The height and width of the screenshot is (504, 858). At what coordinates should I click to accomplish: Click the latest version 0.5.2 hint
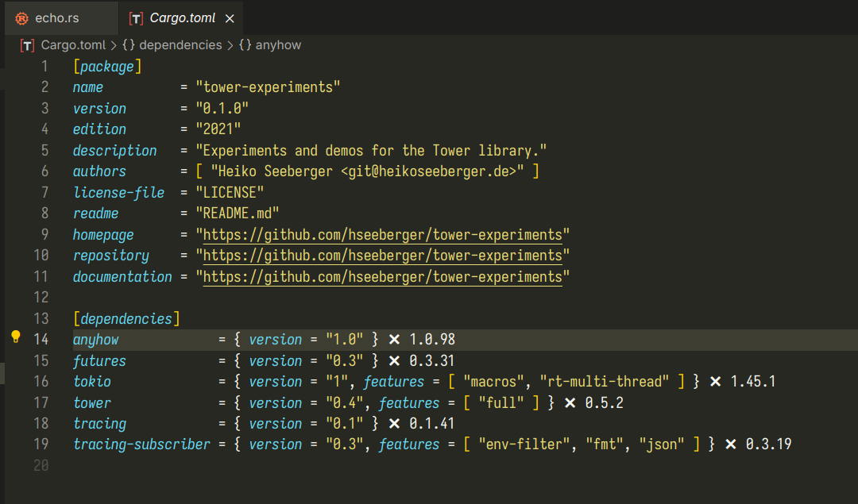(x=604, y=403)
